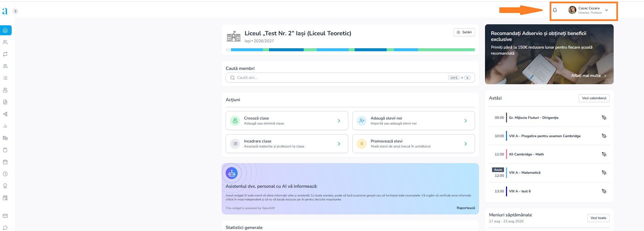This screenshot has width=644, height=231.
Task: Click the notifications bell icon
Action: click(x=555, y=10)
